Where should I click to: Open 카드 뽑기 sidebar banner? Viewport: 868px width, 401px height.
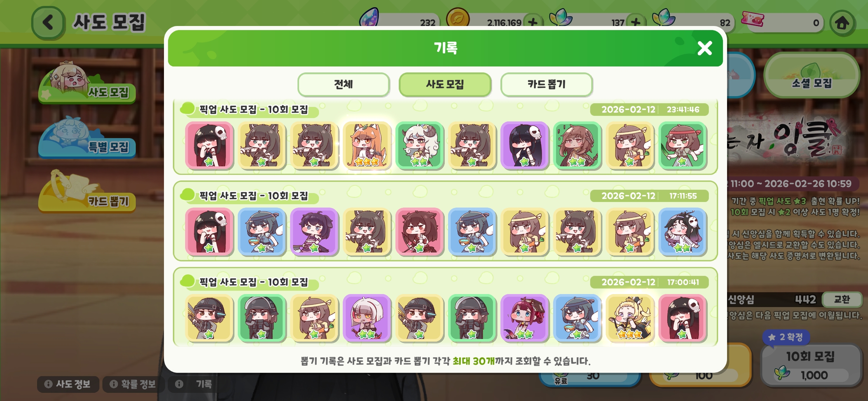click(x=87, y=192)
